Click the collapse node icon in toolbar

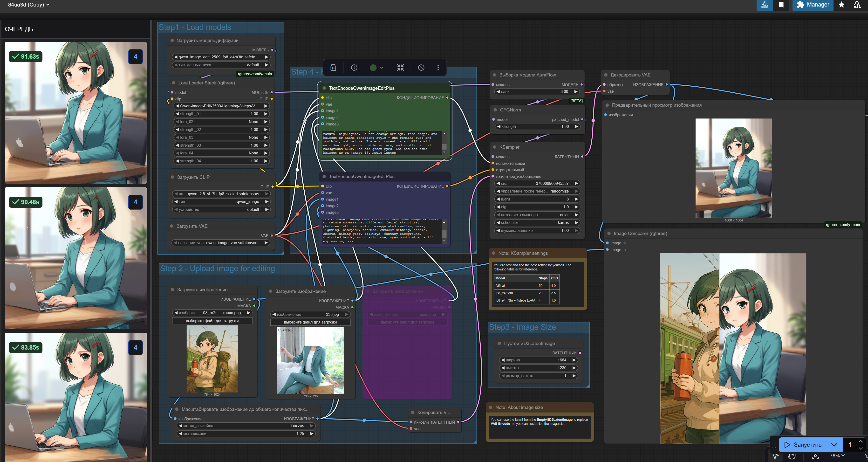pos(400,68)
